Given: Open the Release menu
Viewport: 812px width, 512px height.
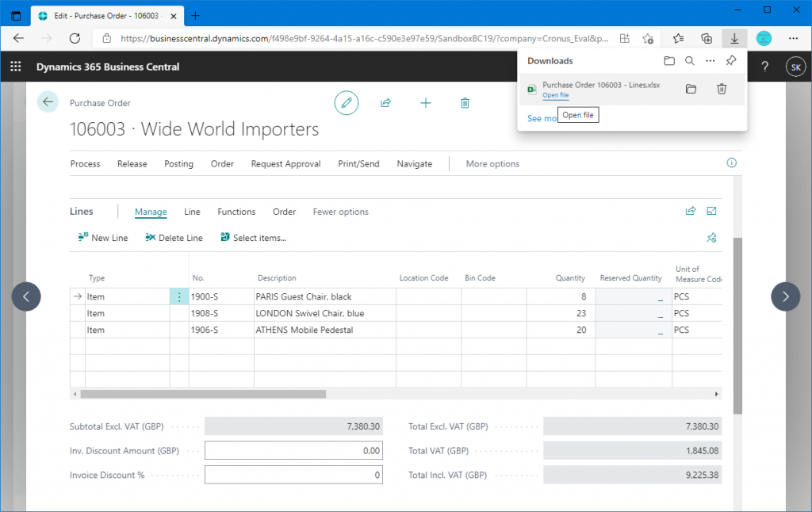Looking at the screenshot, I should click(132, 163).
